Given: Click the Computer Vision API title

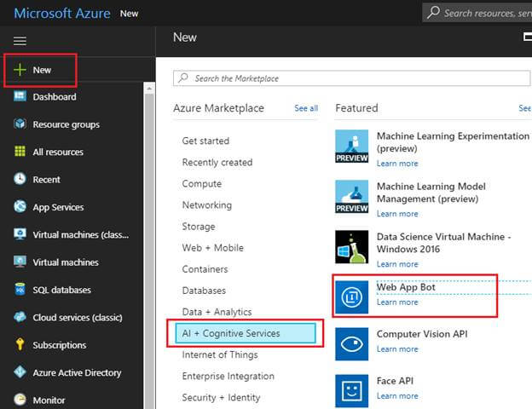Looking at the screenshot, I should 422,334.
